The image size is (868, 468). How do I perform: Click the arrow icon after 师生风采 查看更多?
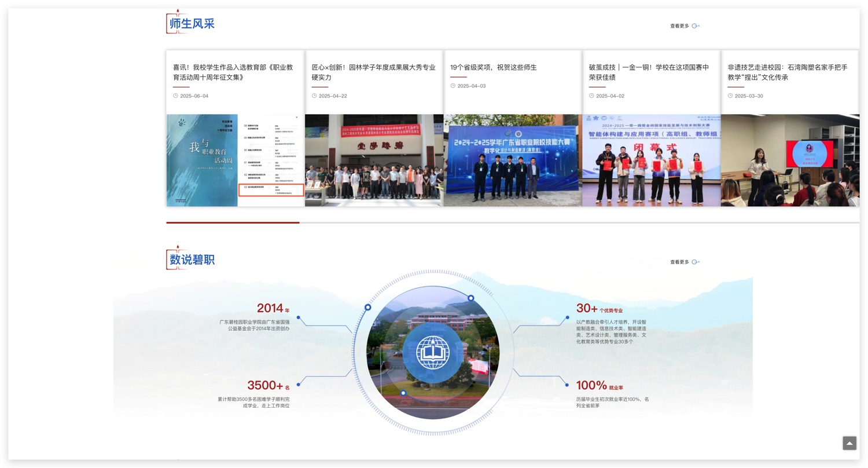click(x=696, y=25)
